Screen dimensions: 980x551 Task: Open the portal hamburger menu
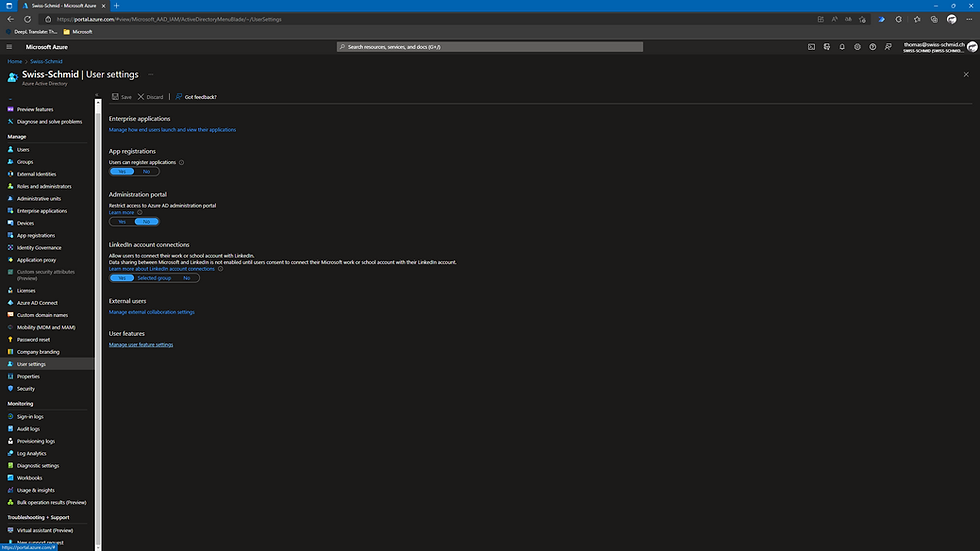[9, 47]
